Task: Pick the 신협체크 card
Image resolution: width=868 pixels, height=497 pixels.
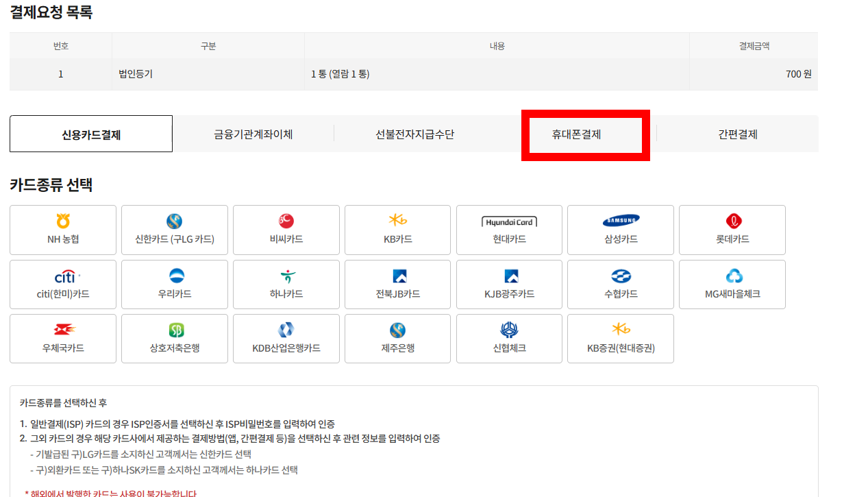Action: click(x=509, y=339)
